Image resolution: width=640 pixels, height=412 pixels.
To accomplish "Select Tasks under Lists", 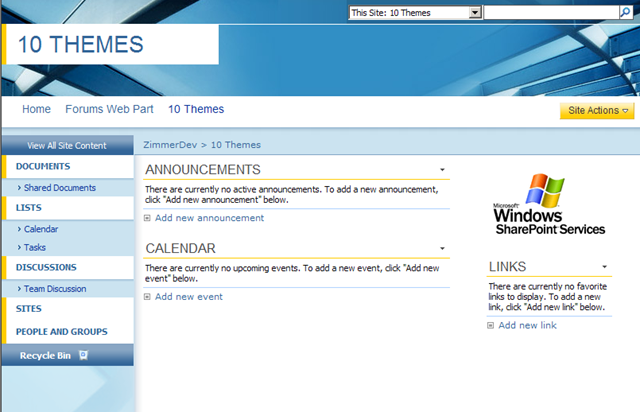I will pos(35,247).
